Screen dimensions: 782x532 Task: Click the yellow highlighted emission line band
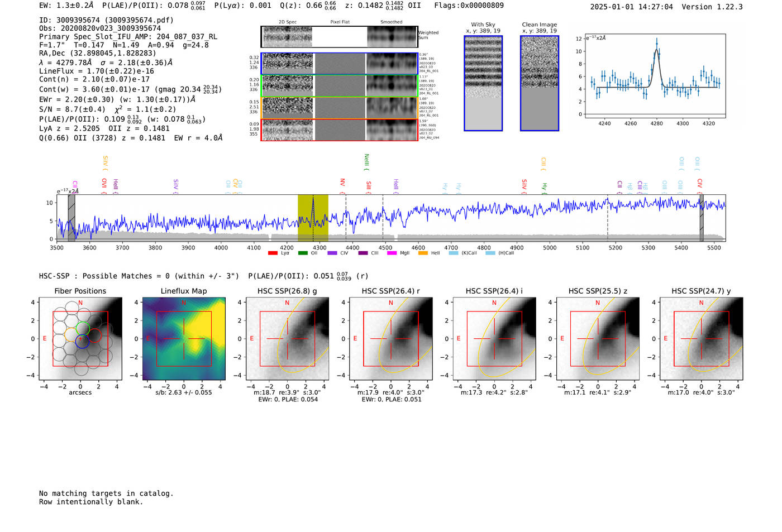(313, 218)
